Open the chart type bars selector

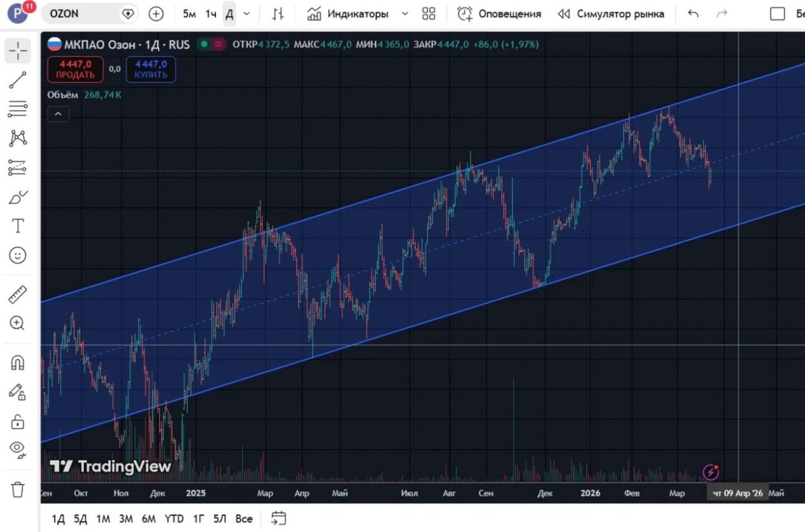278,13
